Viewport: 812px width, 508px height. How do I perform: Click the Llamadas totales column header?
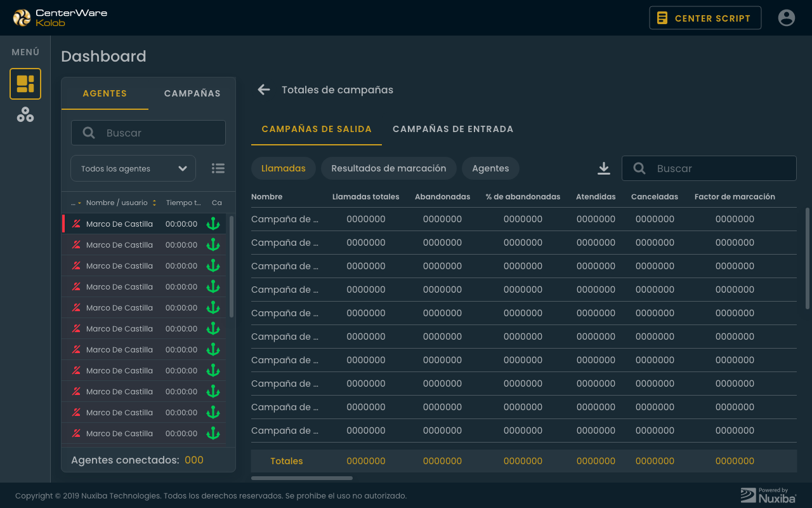coord(366,196)
